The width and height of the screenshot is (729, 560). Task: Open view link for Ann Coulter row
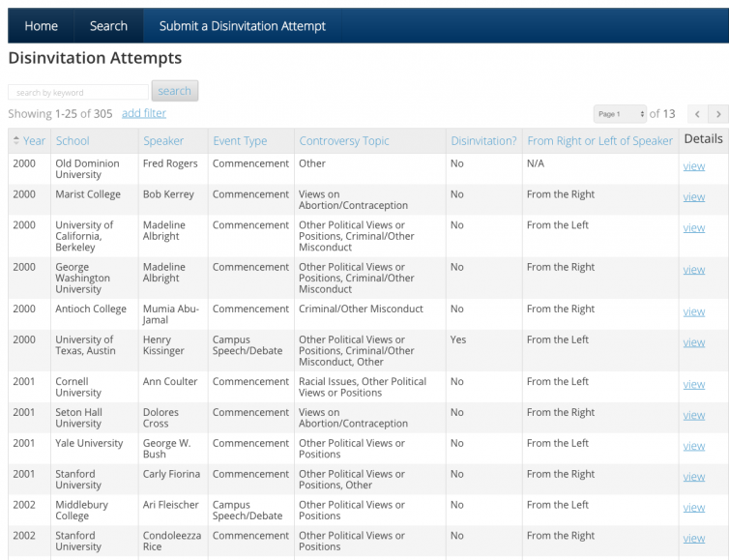click(x=693, y=384)
